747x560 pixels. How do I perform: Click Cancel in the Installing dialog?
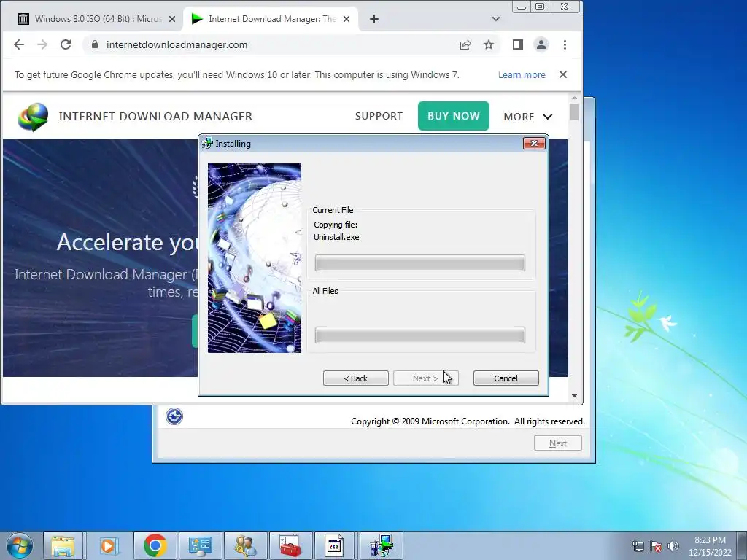(506, 378)
